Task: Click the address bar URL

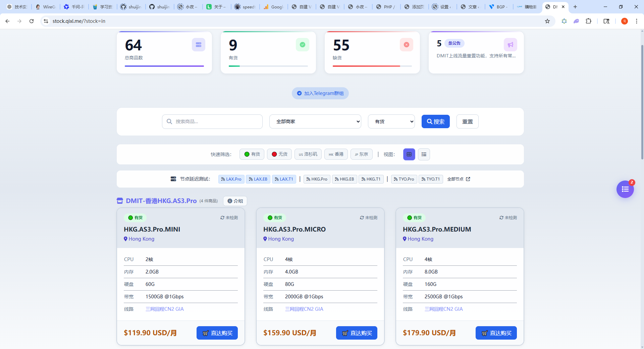Action: [x=79, y=21]
